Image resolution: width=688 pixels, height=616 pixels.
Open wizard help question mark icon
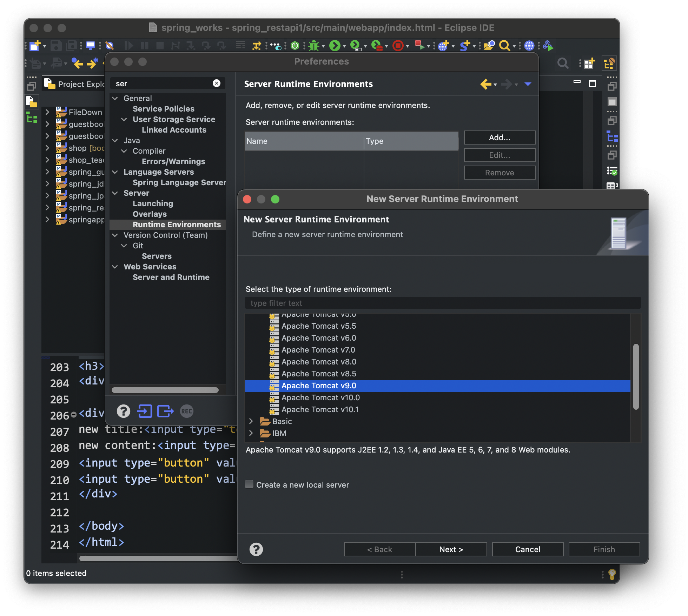coord(256,549)
